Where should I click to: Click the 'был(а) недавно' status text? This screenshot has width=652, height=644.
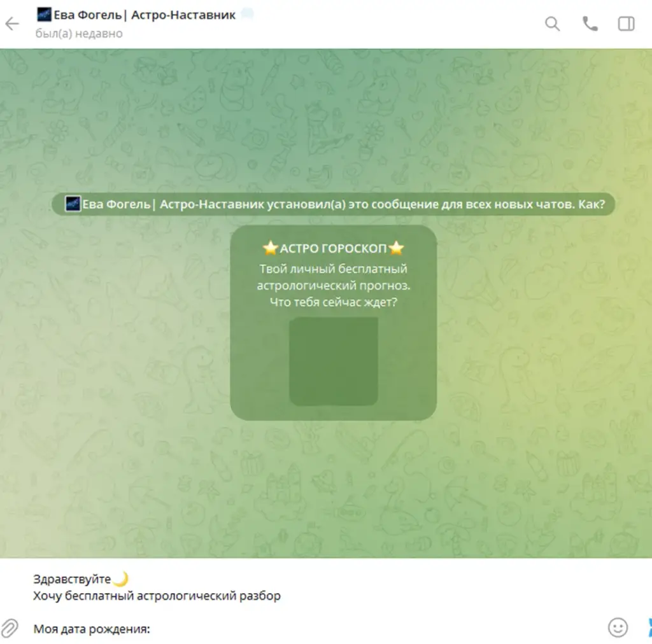click(79, 34)
